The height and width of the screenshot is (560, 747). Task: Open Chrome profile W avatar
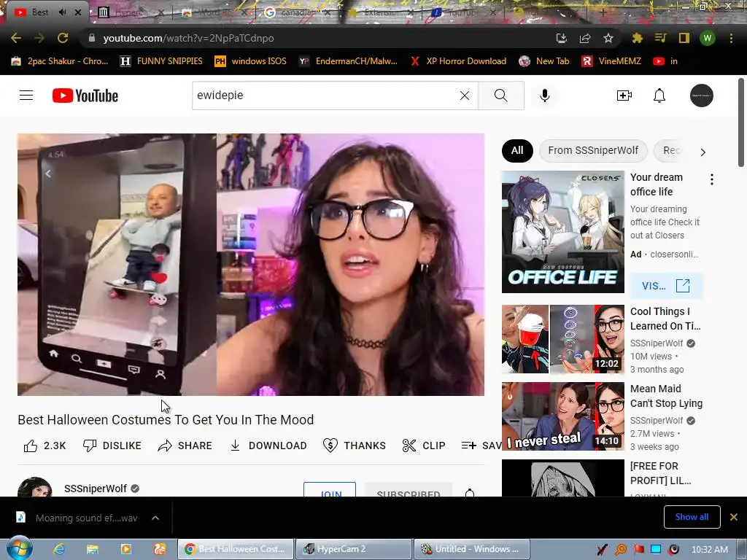click(708, 38)
